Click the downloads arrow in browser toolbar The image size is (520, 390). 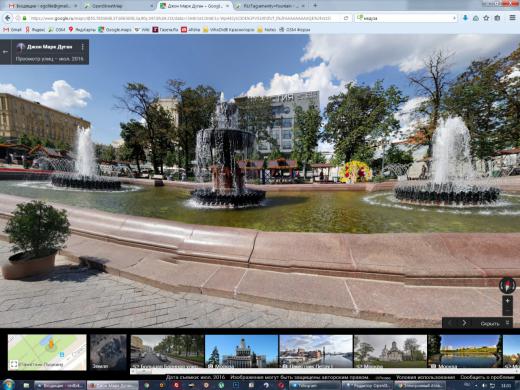coord(465,18)
